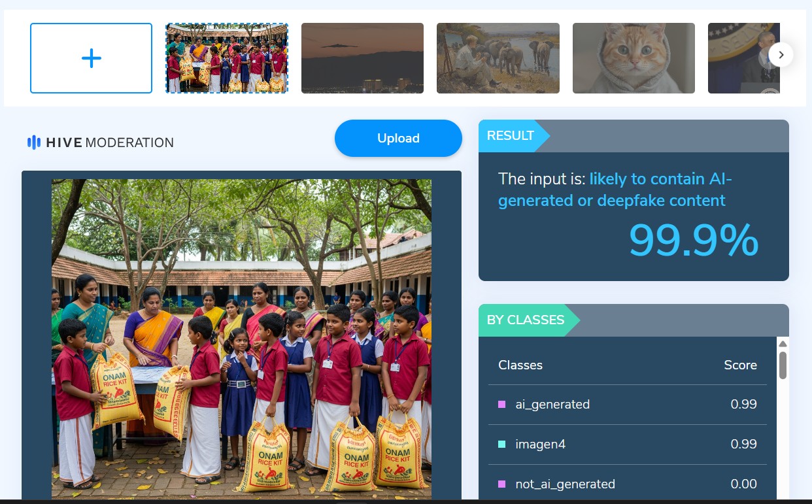The width and height of the screenshot is (812, 504).
Task: Click the ai_generated class row
Action: coord(628,404)
